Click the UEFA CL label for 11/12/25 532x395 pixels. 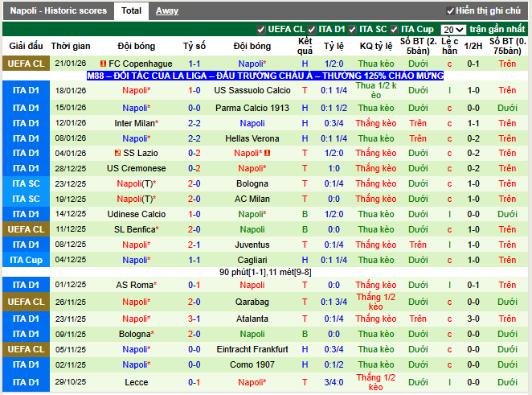click(x=27, y=229)
